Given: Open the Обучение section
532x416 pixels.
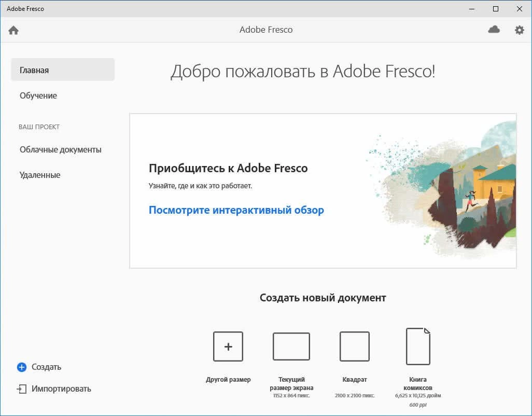Looking at the screenshot, I should click(38, 95).
